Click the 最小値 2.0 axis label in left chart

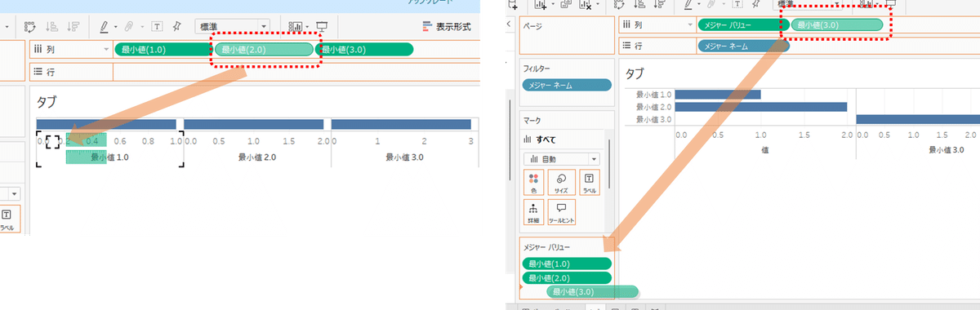point(256,157)
